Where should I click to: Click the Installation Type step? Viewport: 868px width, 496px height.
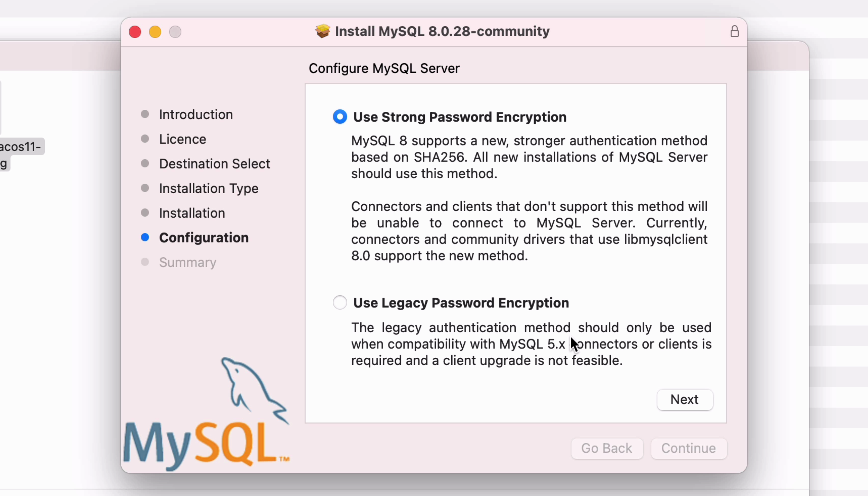click(209, 188)
